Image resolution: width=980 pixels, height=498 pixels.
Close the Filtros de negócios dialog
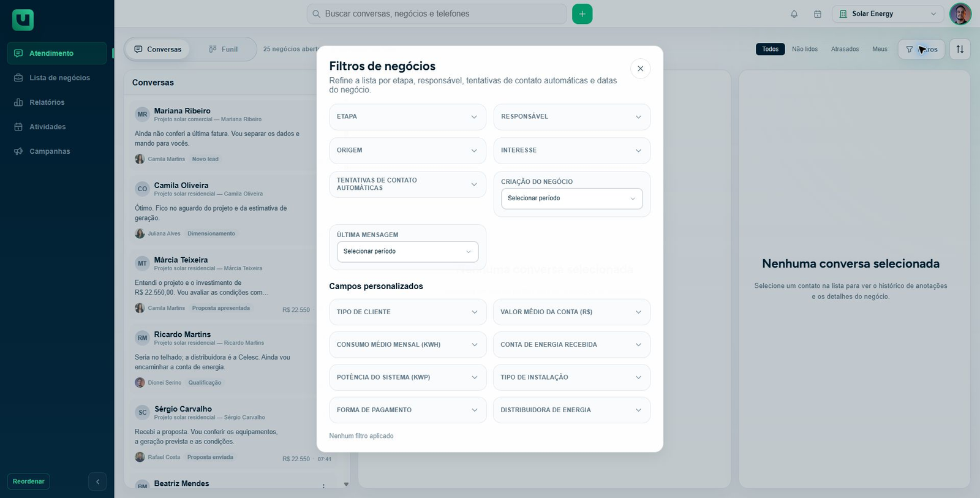coord(640,69)
